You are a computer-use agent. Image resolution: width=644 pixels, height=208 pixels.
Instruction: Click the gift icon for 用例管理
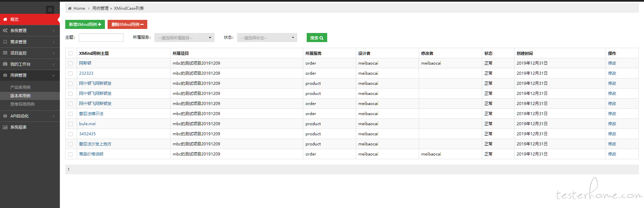click(5, 75)
